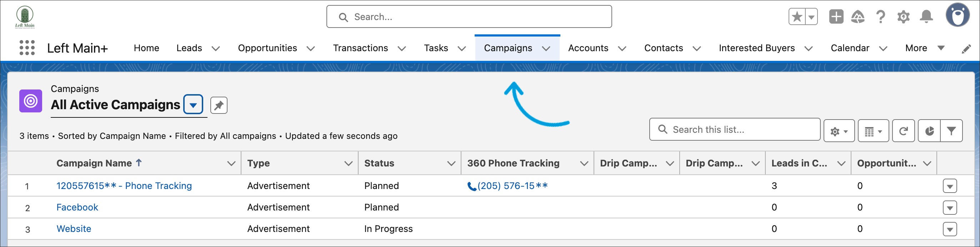980x247 pixels.
Task: Show the charts panel
Action: click(929, 131)
